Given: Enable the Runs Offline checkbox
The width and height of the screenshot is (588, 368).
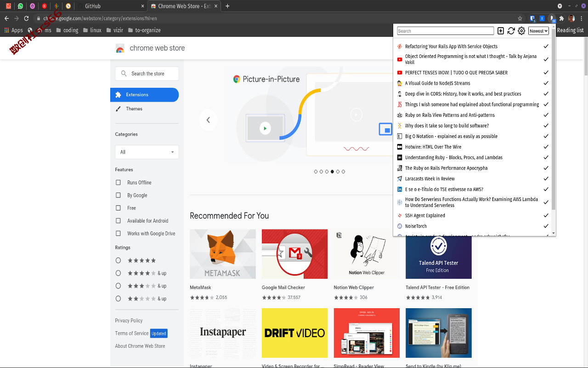Looking at the screenshot, I should pos(118,183).
